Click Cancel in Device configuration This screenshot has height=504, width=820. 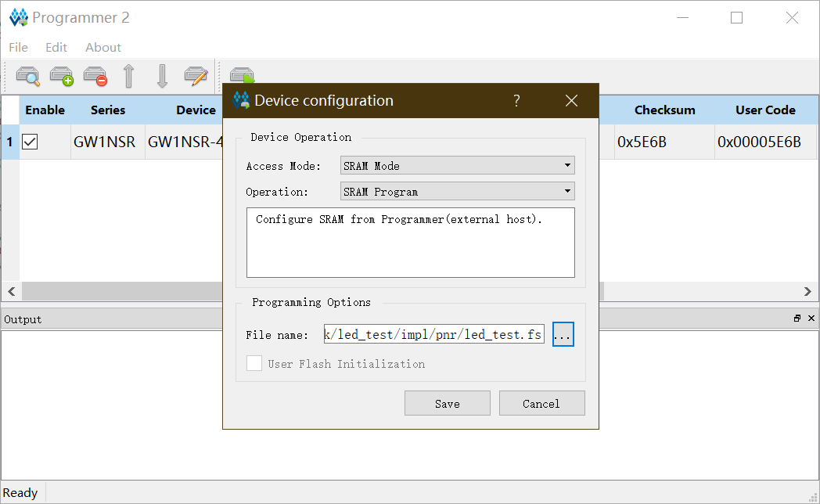tap(541, 404)
